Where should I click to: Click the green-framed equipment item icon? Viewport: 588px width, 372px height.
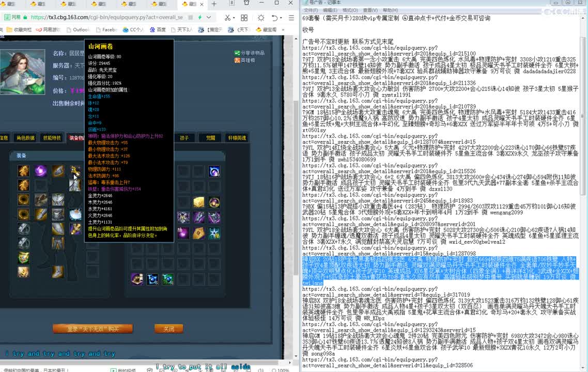pyautogui.click(x=23, y=257)
